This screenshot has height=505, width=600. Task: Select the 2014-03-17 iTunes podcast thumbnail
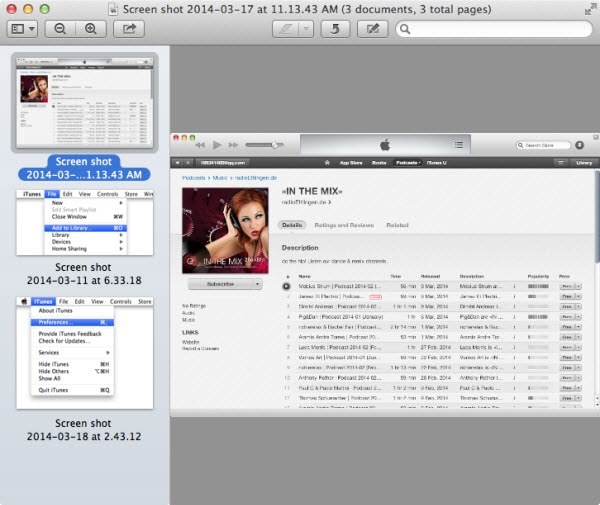[x=85, y=103]
